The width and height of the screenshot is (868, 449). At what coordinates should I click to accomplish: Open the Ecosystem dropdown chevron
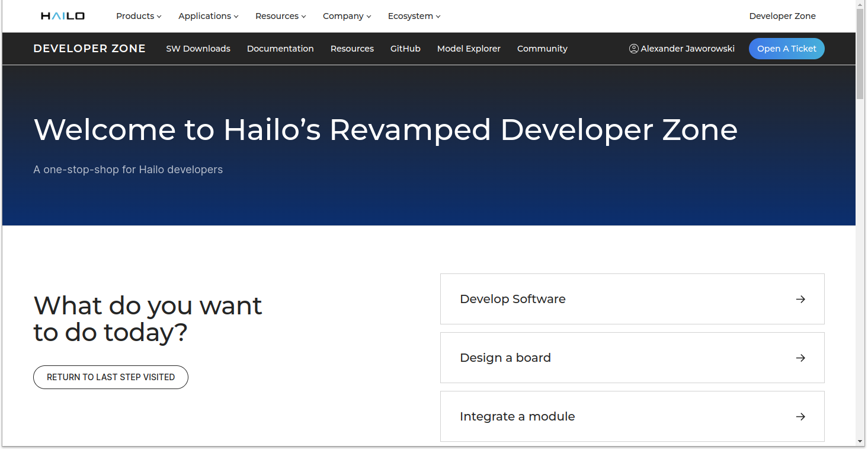click(x=438, y=17)
